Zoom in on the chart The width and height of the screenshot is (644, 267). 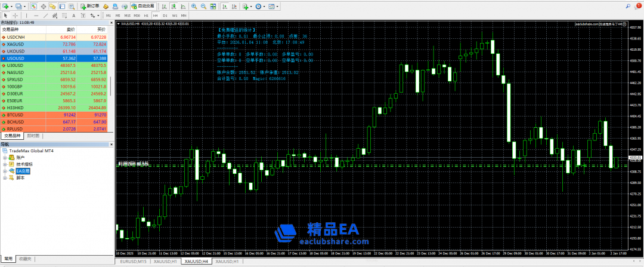click(x=193, y=6)
